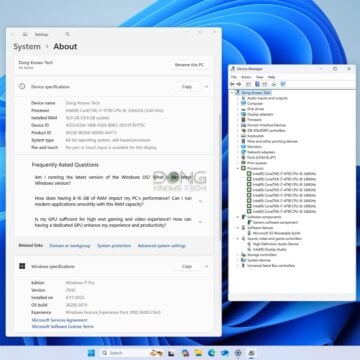
Task: Open the Settings hamburger navigation menu
Action: click(25, 34)
